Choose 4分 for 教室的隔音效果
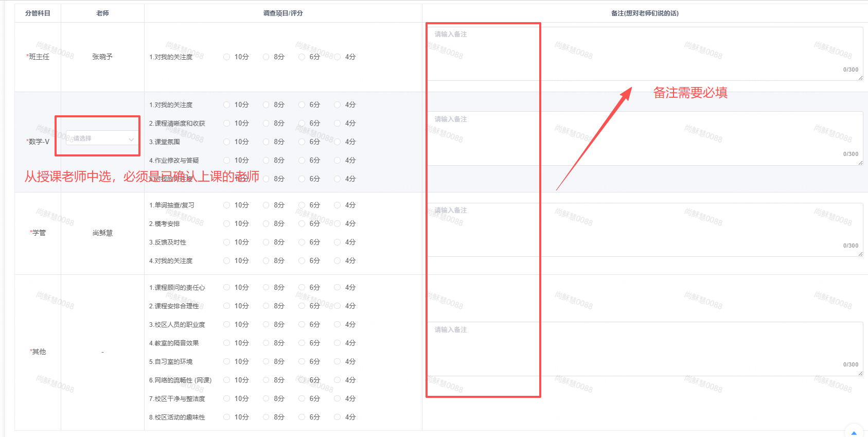 pyautogui.click(x=338, y=343)
